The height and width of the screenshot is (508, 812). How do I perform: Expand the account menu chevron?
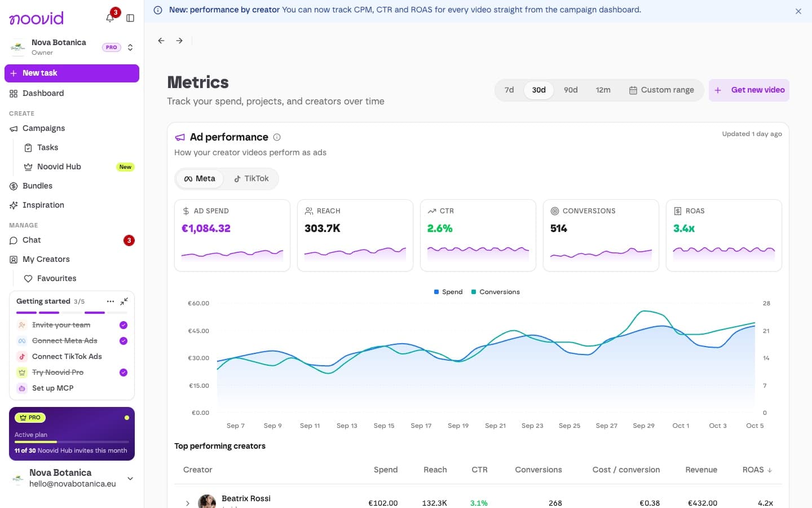coord(130,479)
